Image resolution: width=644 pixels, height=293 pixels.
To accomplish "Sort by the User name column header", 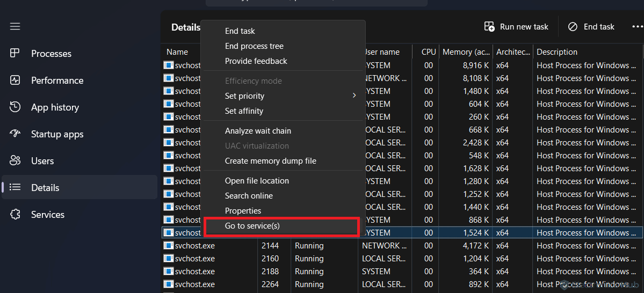I will coord(381,52).
